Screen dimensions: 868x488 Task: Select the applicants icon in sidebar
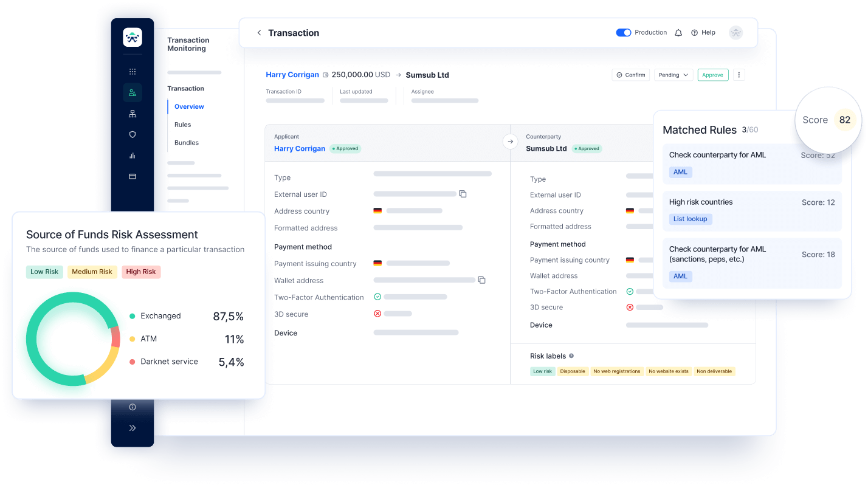[x=133, y=92]
